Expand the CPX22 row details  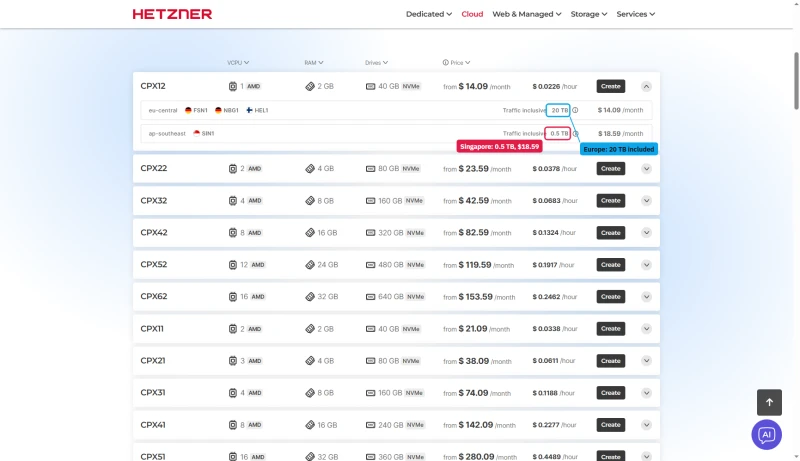pyautogui.click(x=646, y=169)
